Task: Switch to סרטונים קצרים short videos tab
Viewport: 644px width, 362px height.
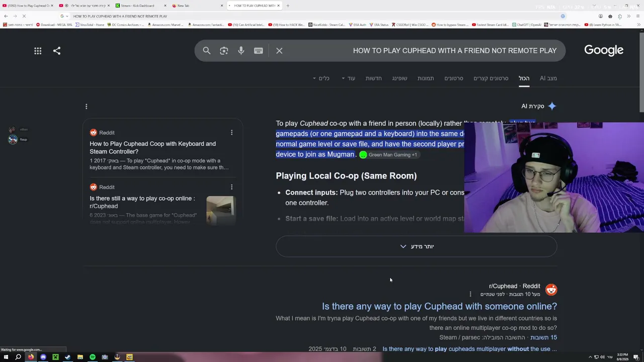Action: 491,78
